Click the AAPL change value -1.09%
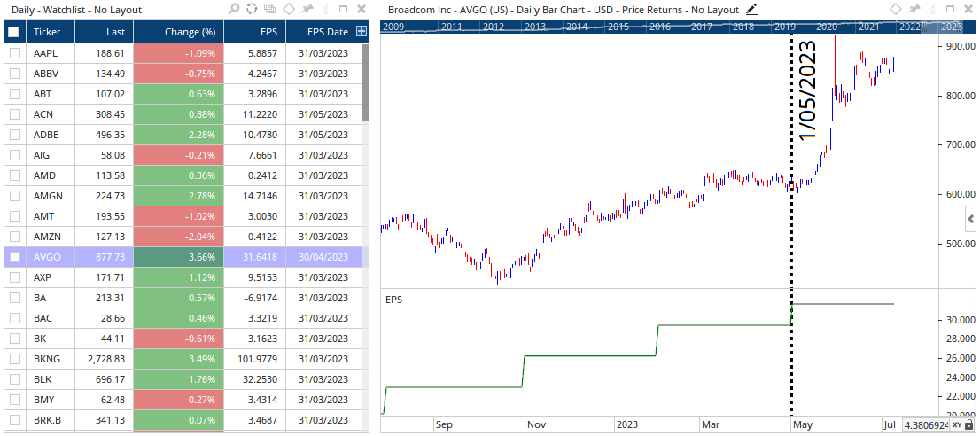The image size is (980, 436). coord(178,54)
